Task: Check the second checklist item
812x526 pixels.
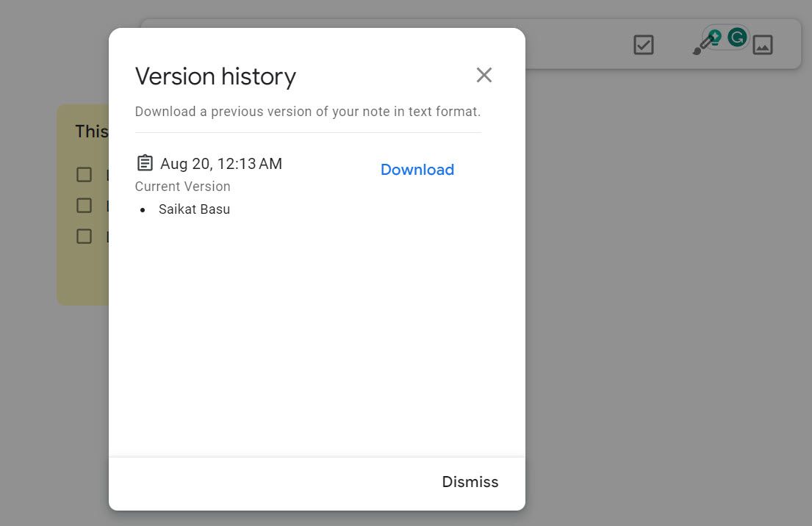Action: 83,205
